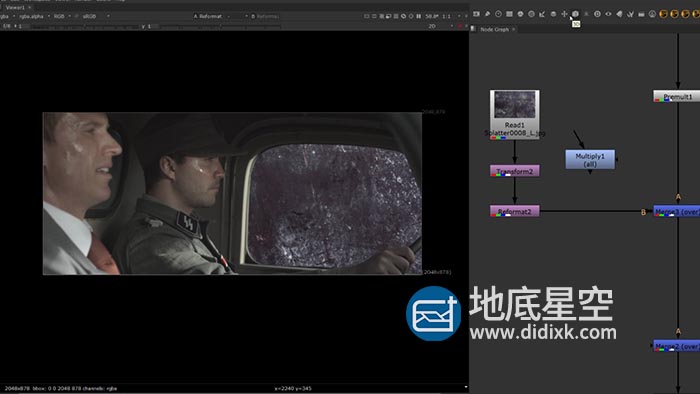Open the B input Reformat dropdown
This screenshot has width=700, height=394.
(x=265, y=16)
